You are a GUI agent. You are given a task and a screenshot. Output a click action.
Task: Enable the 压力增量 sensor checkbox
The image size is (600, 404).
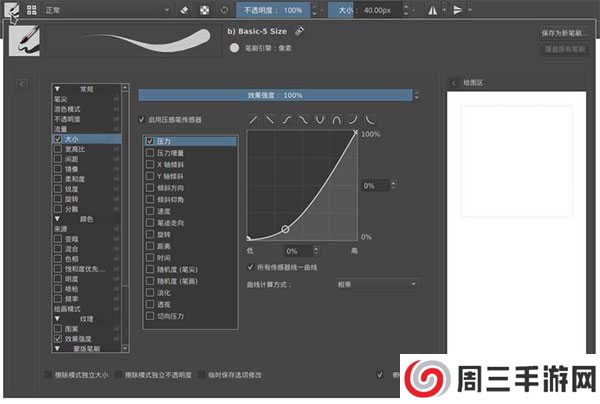click(x=151, y=154)
